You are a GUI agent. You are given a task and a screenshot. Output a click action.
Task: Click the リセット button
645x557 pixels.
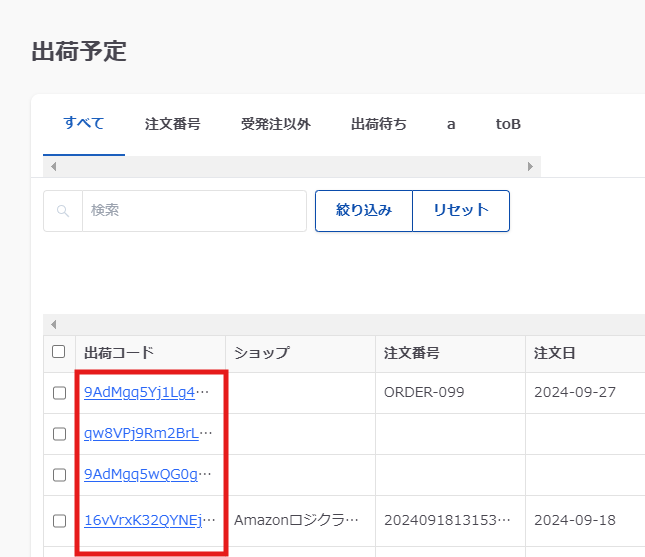pos(461,210)
